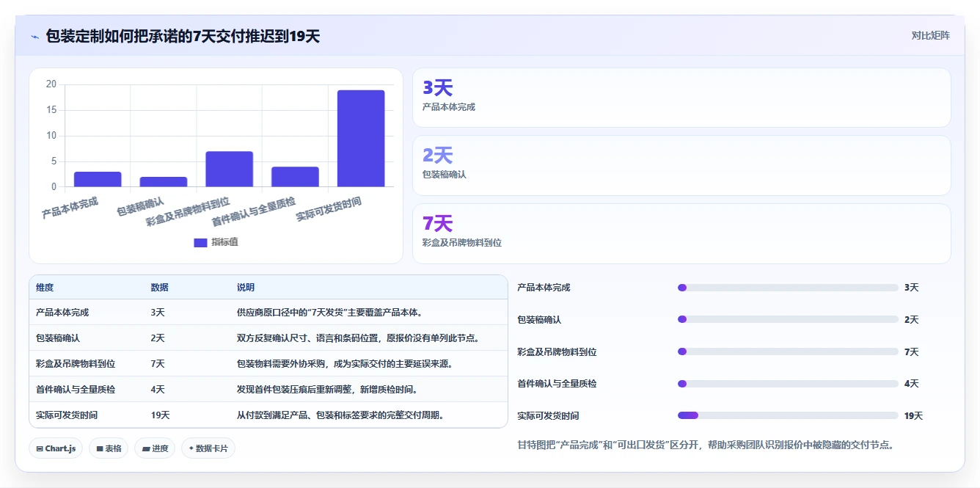Click the 2天 stat card value

click(438, 156)
